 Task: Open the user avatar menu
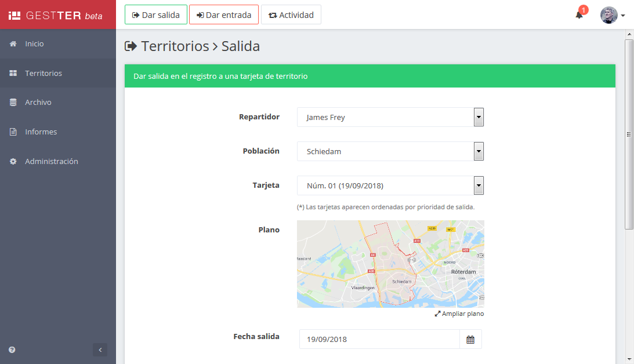pos(612,15)
